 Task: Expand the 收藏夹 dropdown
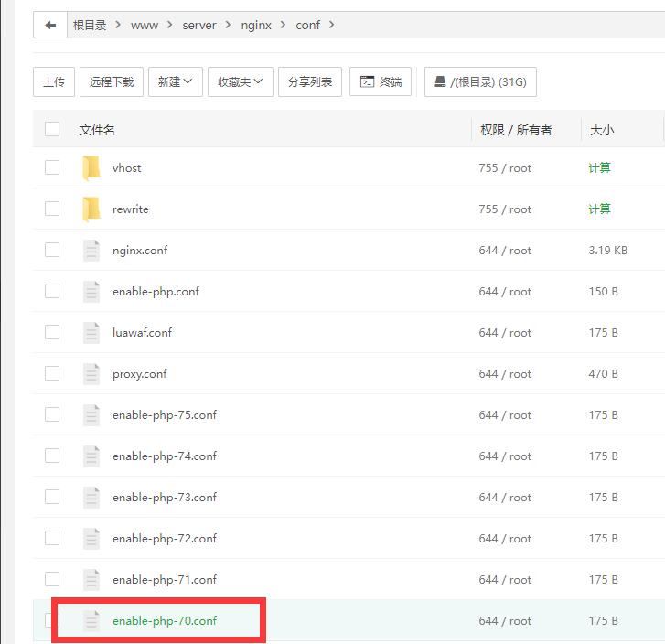tap(240, 81)
